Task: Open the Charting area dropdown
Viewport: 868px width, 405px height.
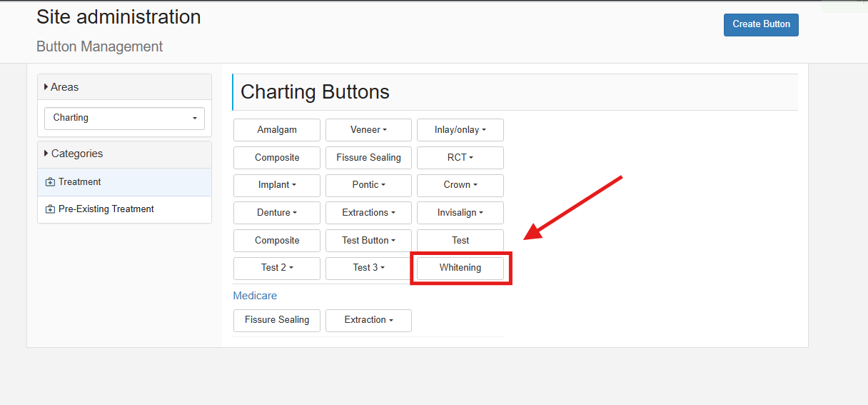Action: [124, 118]
